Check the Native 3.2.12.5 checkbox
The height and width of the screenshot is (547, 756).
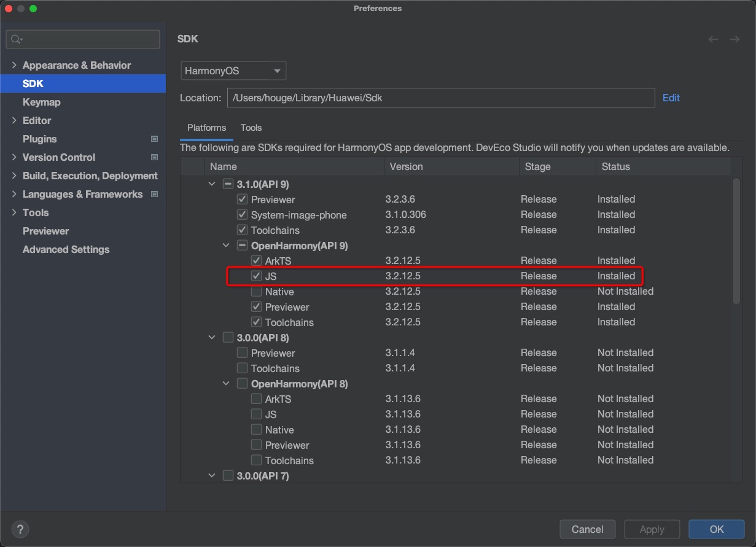256,292
